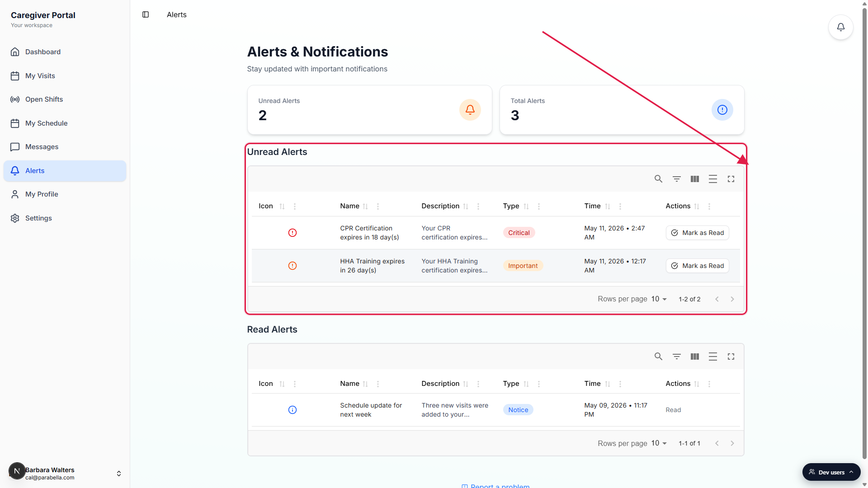Click the Important type badge
Screen dimensions: 868x488
coord(523,266)
